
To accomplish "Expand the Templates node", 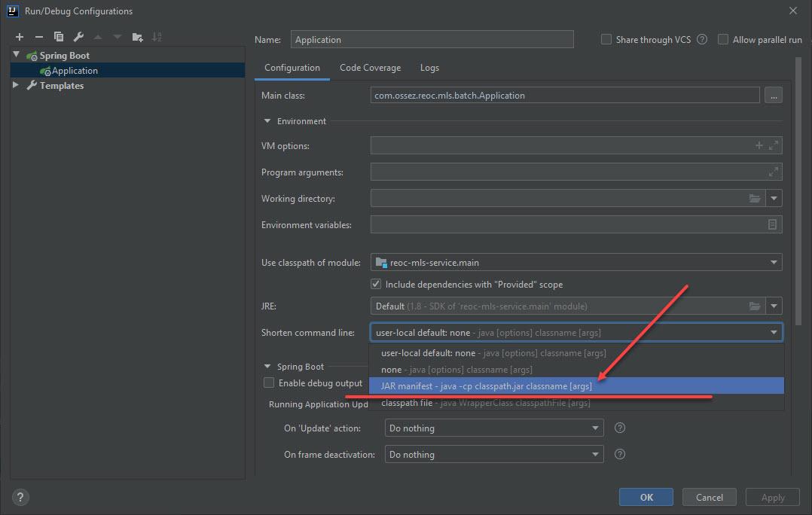I will pyautogui.click(x=15, y=85).
